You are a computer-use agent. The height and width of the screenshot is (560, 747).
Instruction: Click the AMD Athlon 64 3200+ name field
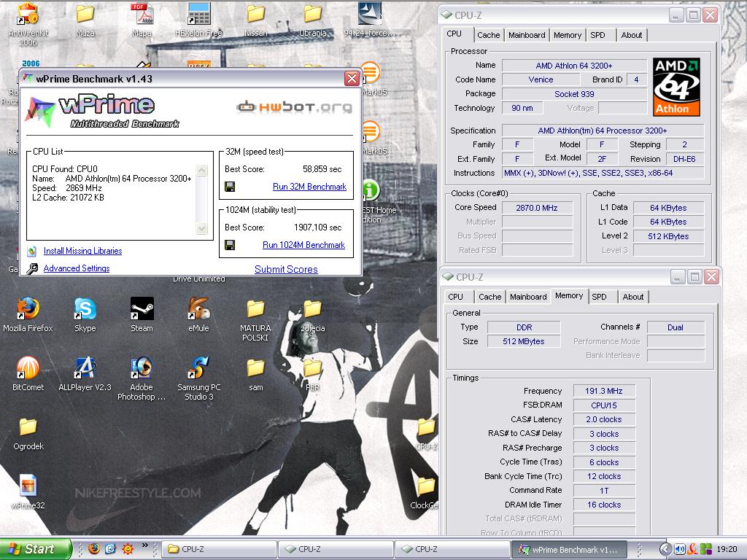574,66
